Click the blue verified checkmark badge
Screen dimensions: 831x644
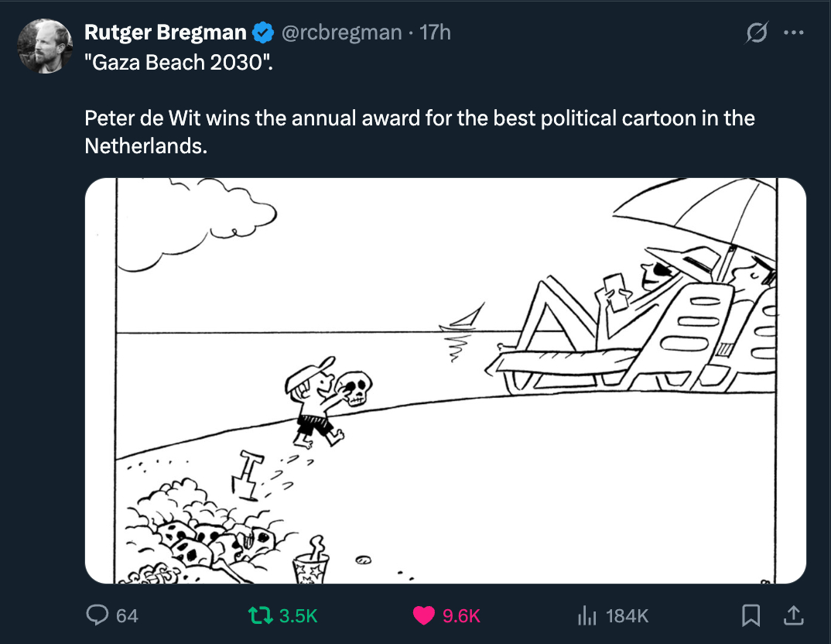point(263,33)
